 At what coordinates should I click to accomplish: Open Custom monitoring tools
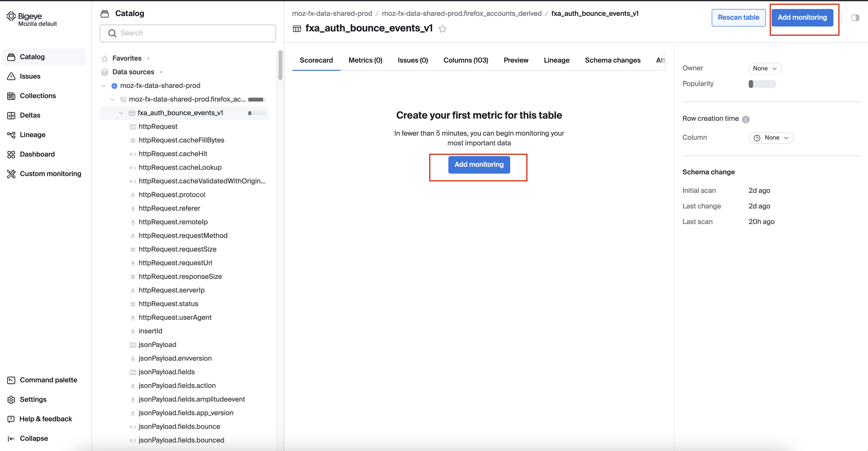[x=50, y=174]
